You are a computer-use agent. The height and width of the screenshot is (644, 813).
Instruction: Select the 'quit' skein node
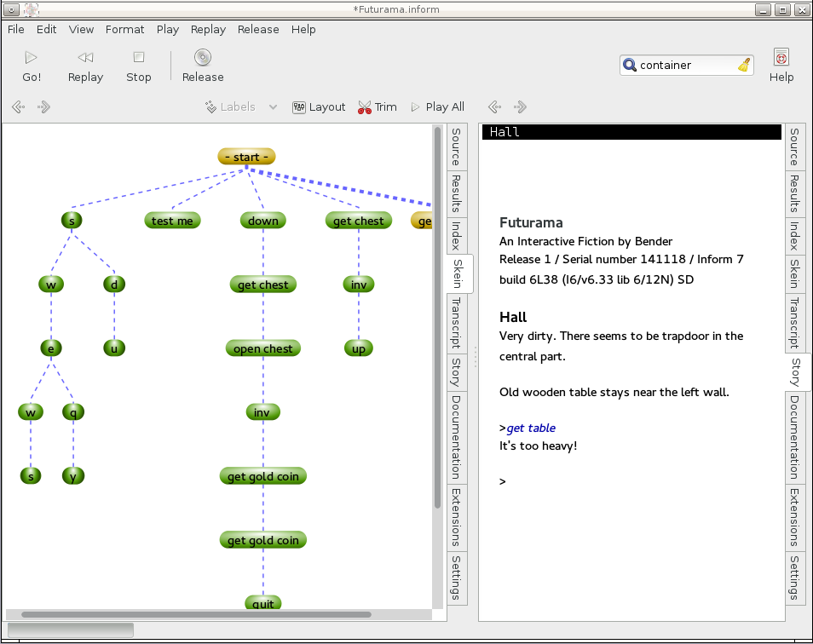click(262, 603)
